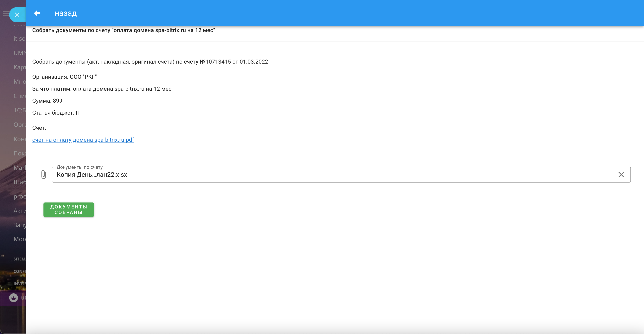Click the INVITE link in sidebar footer
Viewport: 644px width, 334px height.
(x=20, y=284)
